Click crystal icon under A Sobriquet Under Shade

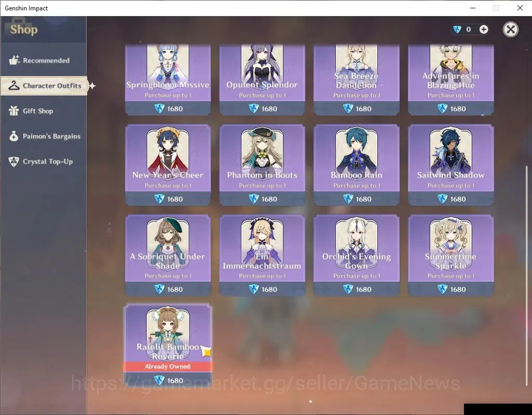pyautogui.click(x=159, y=289)
